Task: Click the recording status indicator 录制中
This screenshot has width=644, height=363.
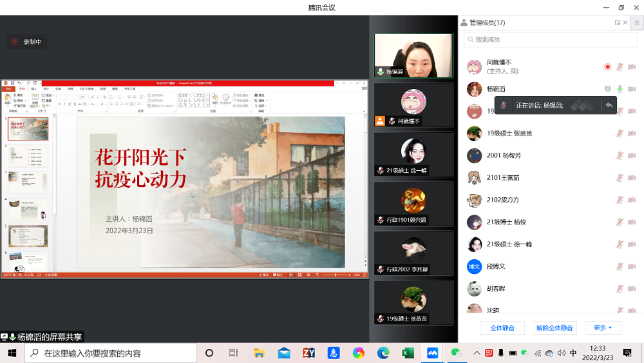Action: pyautogui.click(x=26, y=42)
